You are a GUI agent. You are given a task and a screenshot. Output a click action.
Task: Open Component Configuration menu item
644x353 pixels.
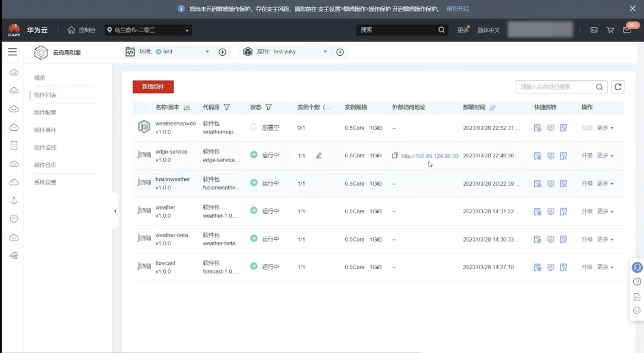click(x=45, y=112)
